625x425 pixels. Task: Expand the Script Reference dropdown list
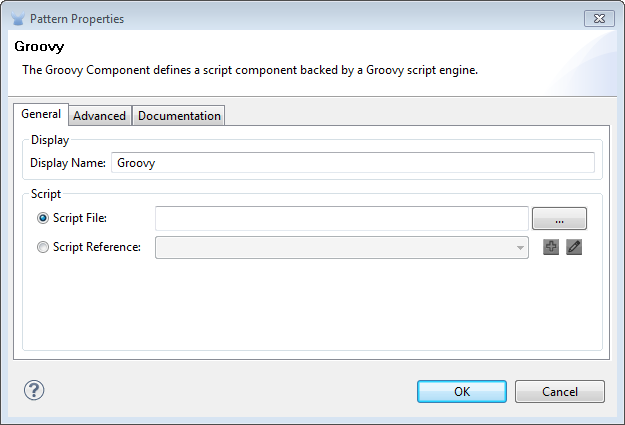click(x=520, y=247)
